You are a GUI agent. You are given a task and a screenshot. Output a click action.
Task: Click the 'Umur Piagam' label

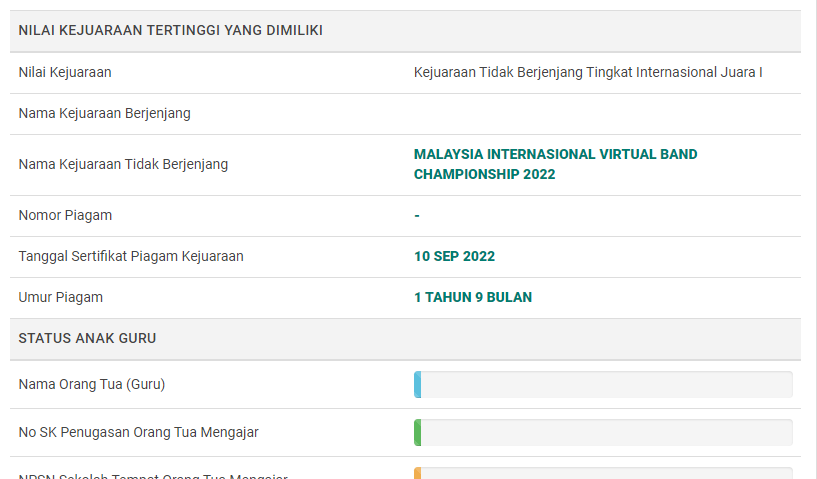(60, 298)
